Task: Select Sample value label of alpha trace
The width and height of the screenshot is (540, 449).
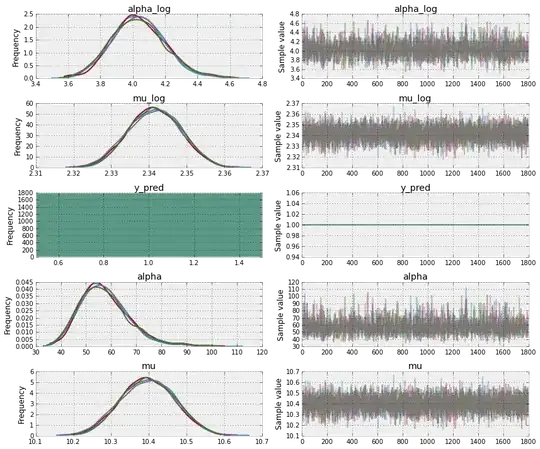Action: 280,315
